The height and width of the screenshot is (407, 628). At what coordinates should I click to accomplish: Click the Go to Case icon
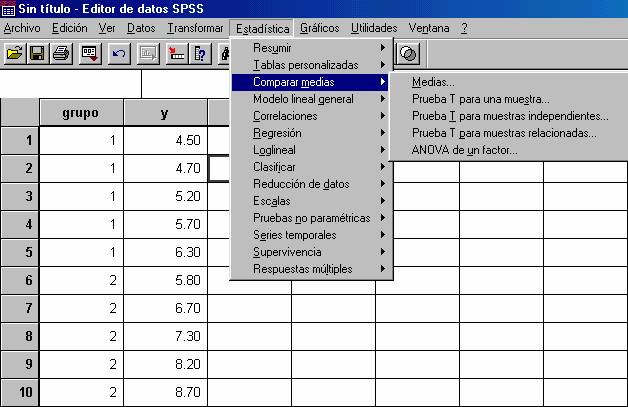click(178, 53)
